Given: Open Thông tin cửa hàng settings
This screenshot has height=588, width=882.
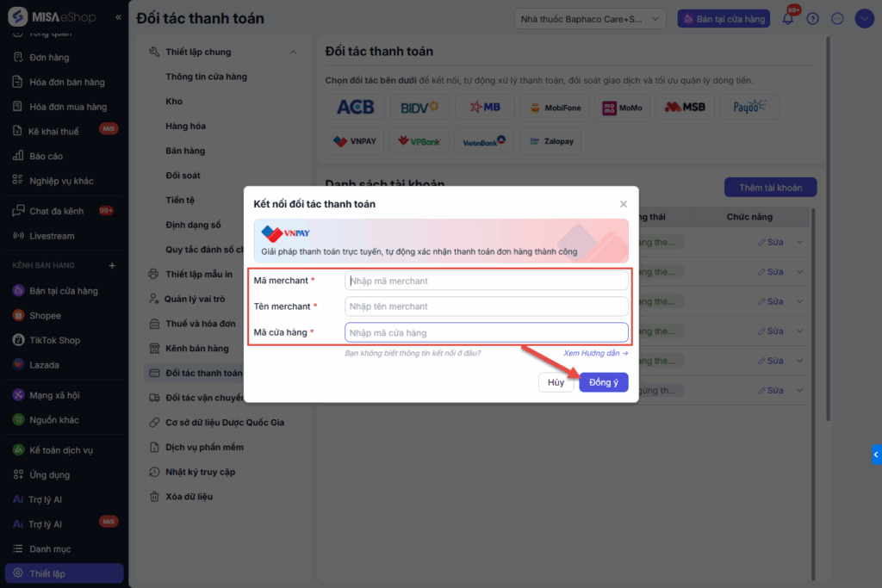Looking at the screenshot, I should click(206, 77).
